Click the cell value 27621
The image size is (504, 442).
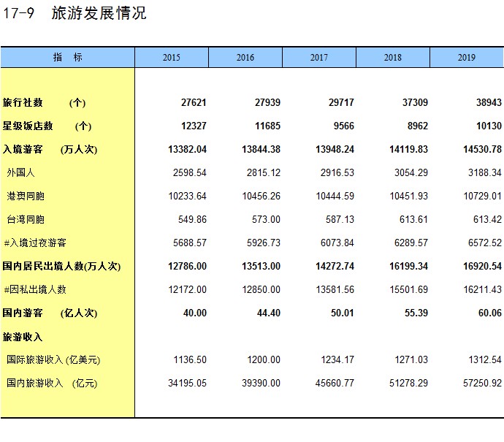(194, 102)
